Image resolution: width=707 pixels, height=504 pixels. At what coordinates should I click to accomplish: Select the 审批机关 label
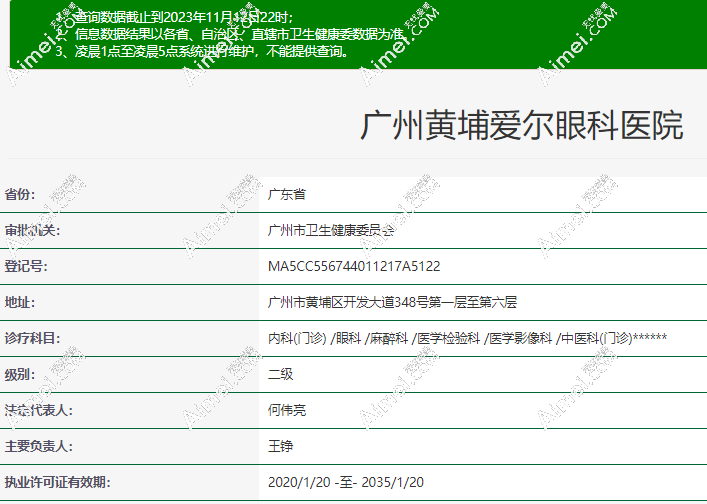tap(32, 230)
